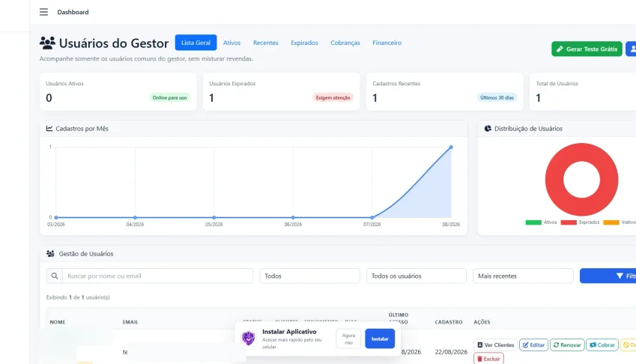
Task: Toggle Ativos legend green swatch
Action: (533, 222)
